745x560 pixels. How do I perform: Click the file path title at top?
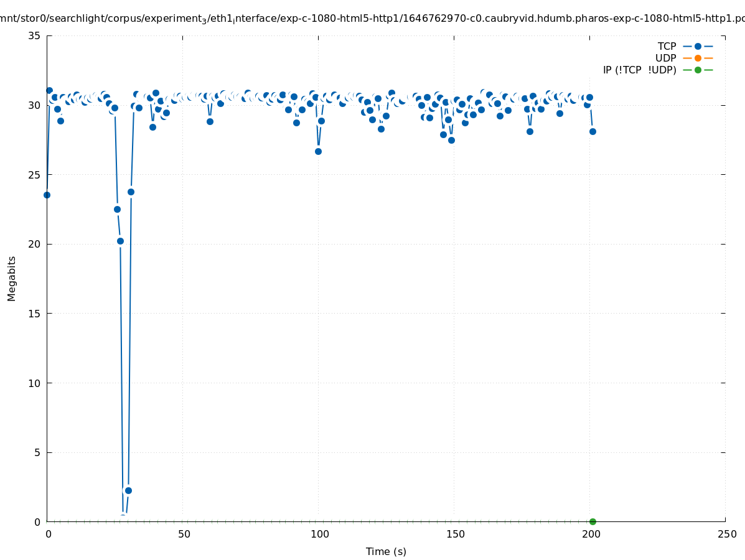(372, 19)
